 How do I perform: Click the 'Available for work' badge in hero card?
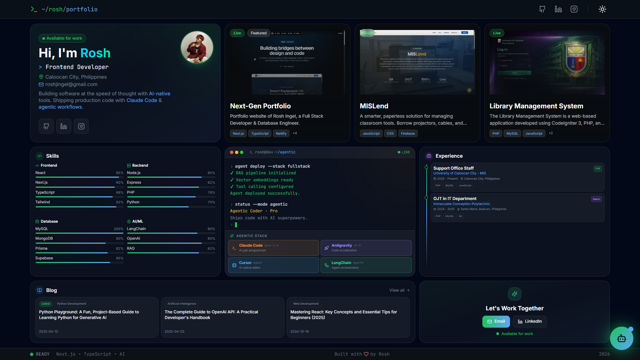pos(62,38)
